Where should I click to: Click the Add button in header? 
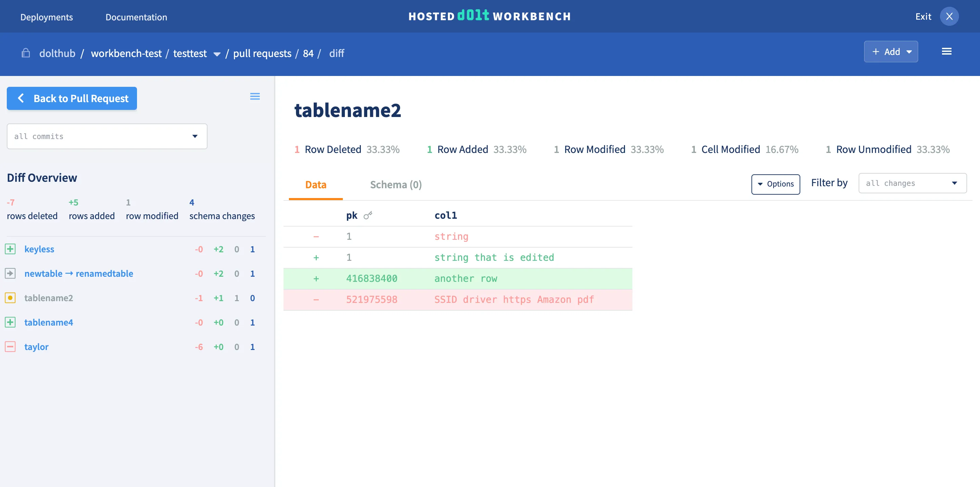click(x=890, y=52)
